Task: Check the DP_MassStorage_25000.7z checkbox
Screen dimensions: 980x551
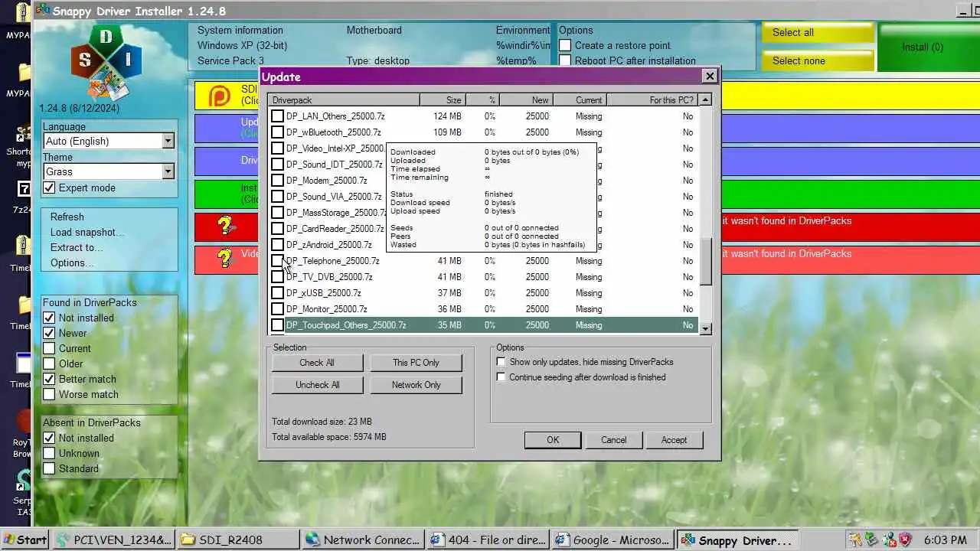Action: click(277, 213)
